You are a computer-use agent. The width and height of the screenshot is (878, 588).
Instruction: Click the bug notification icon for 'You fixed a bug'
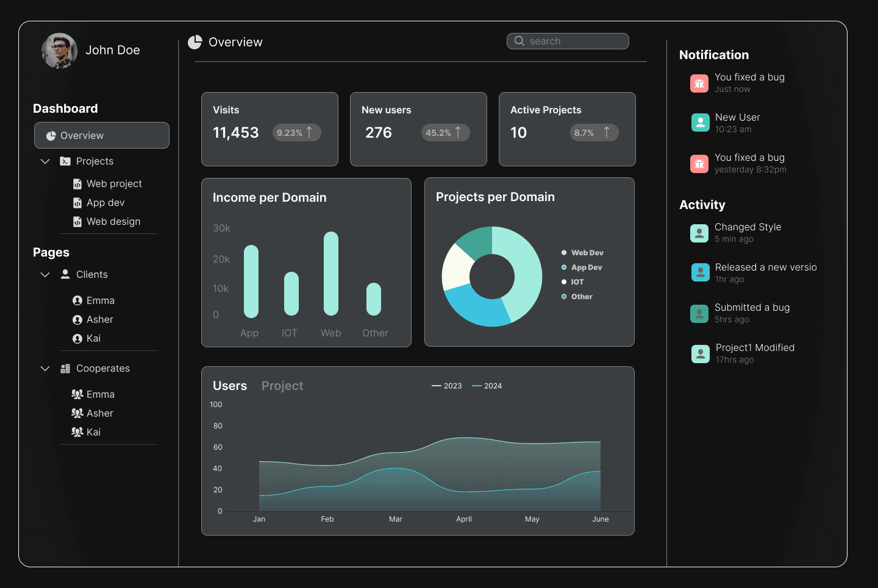699,83
